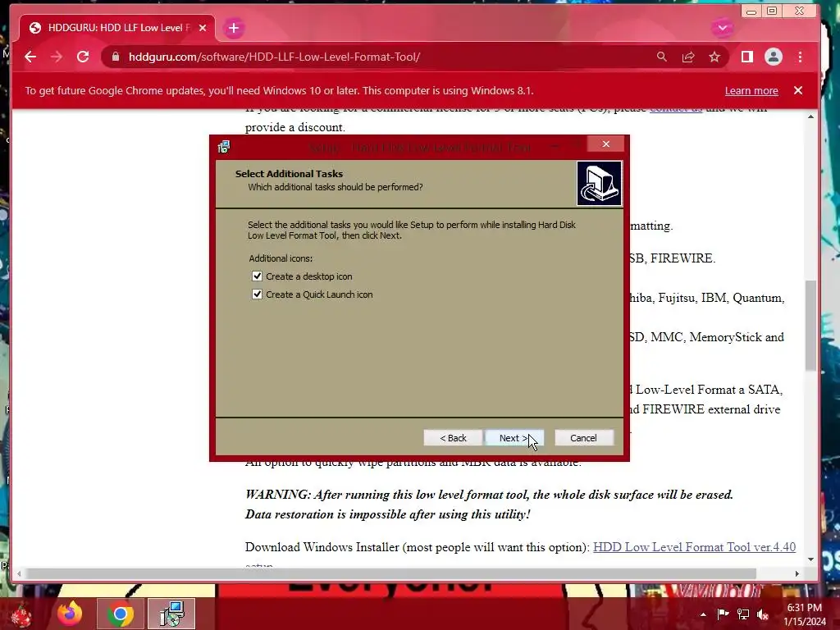Click the Setup title bar installer icon
Image resolution: width=840 pixels, height=630 pixels.
tap(224, 147)
